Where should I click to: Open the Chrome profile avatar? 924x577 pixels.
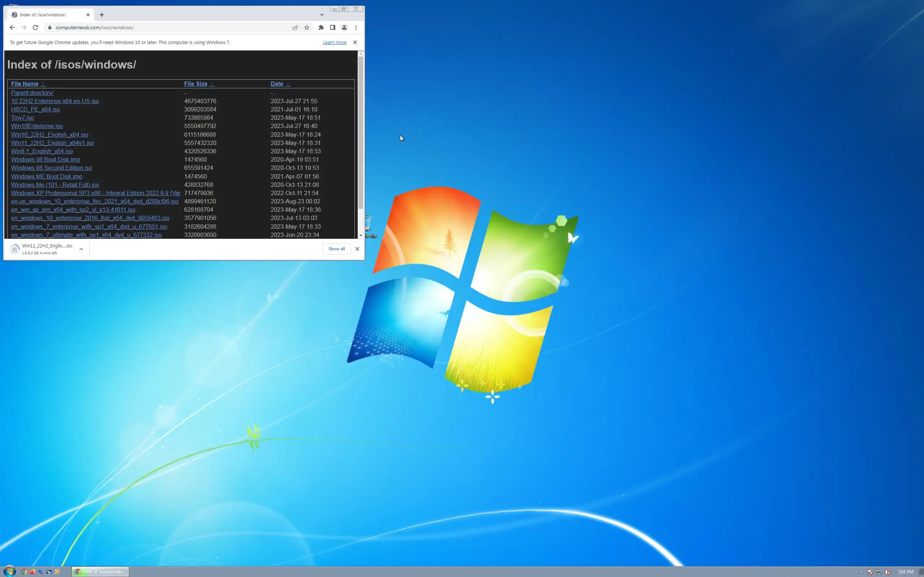(x=344, y=27)
